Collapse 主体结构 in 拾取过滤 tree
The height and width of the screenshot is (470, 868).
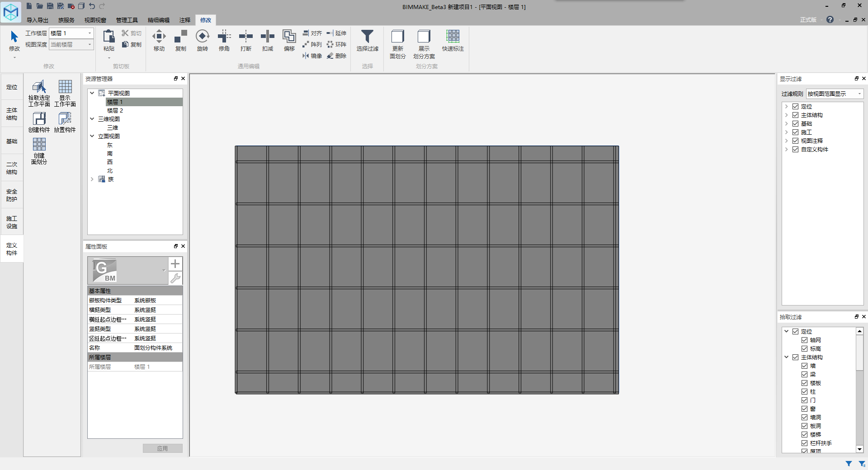click(x=787, y=357)
